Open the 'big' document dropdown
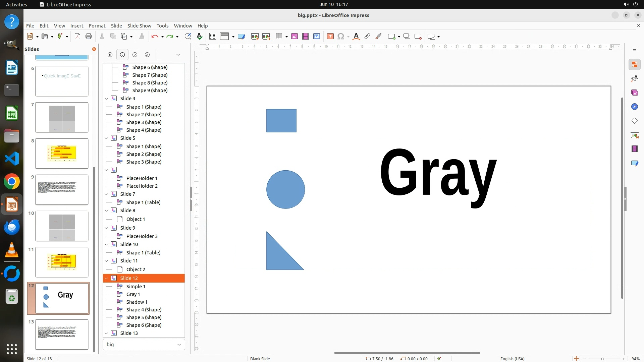This screenshot has height=362, width=644. 179,345
